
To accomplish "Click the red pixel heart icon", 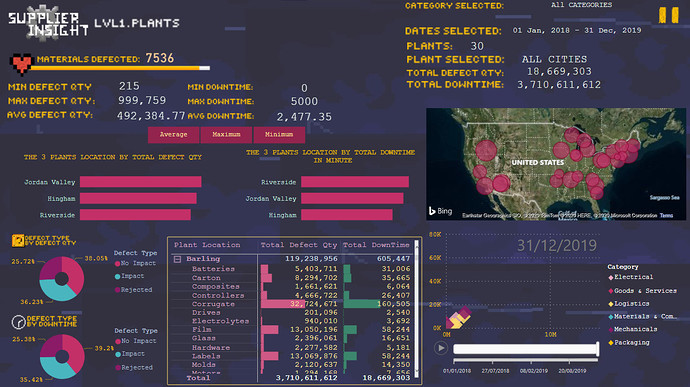I will pos(21,63).
